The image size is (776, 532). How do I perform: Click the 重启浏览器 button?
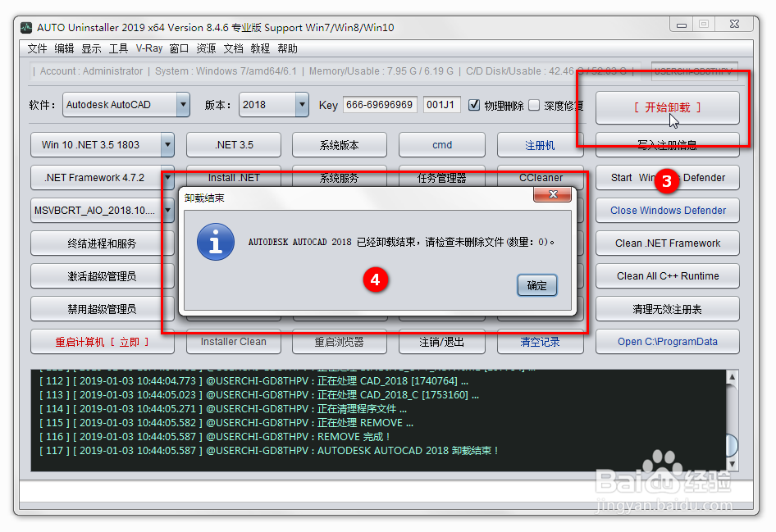[339, 342]
